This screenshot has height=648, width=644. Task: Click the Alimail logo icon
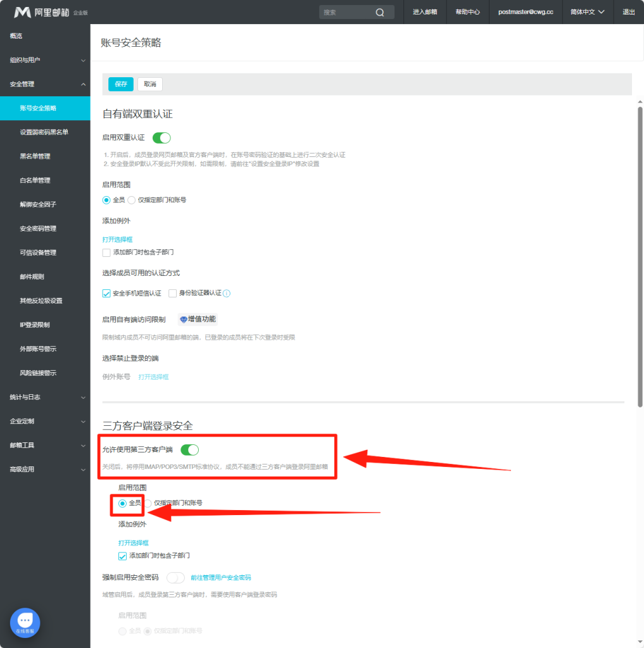click(x=22, y=12)
